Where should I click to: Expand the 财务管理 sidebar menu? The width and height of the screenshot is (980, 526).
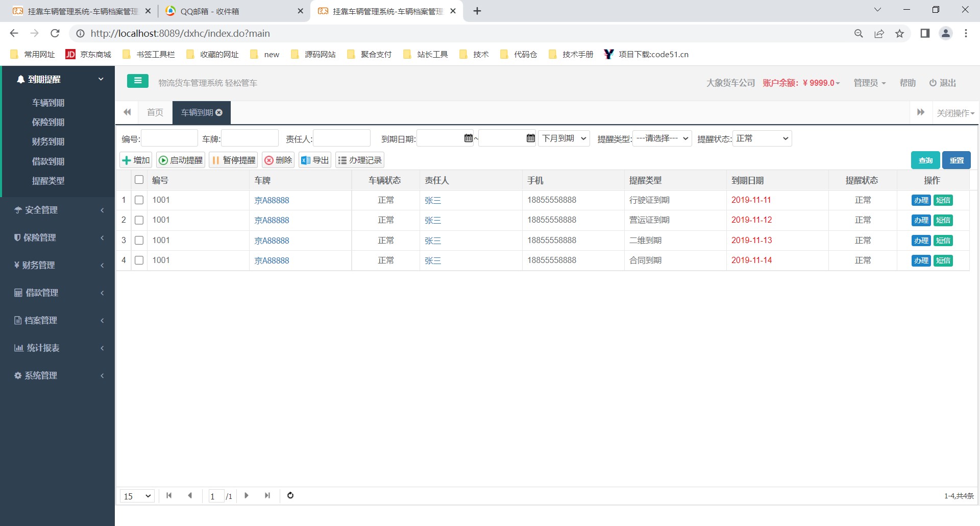click(x=58, y=265)
